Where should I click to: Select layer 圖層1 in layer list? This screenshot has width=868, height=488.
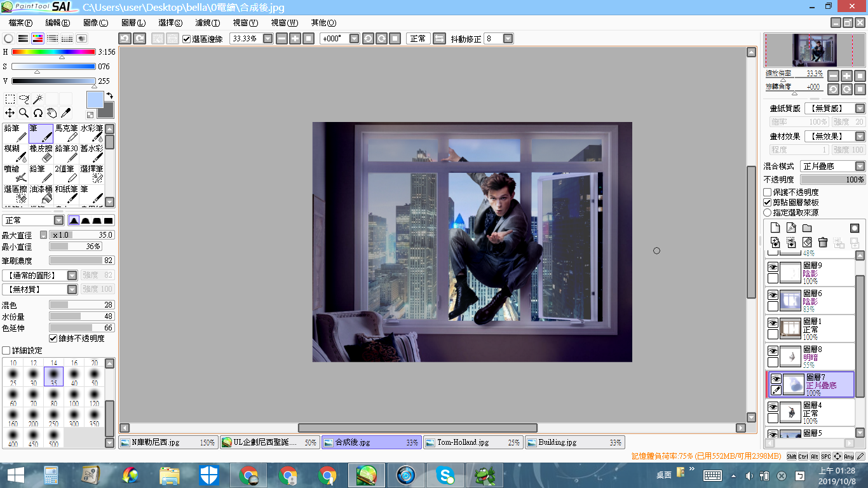[x=810, y=328]
